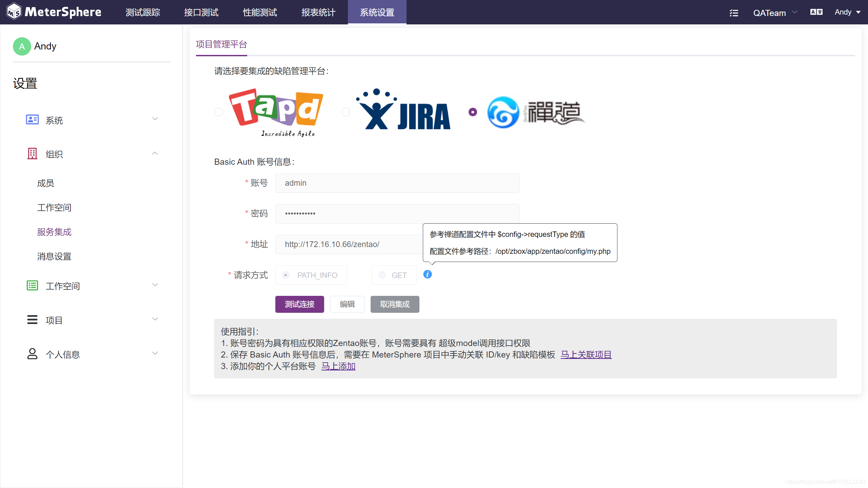Open the 项目管理平台 tab

(221, 44)
